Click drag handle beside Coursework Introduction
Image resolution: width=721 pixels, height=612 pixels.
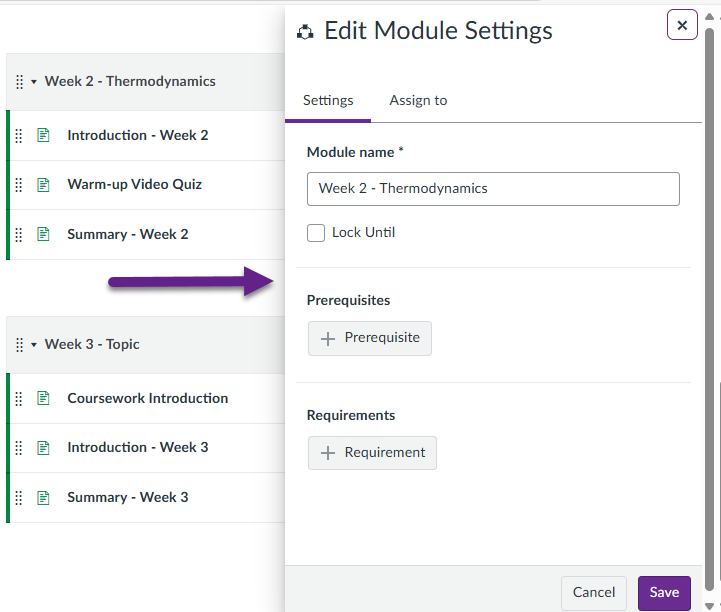pyautogui.click(x=19, y=399)
